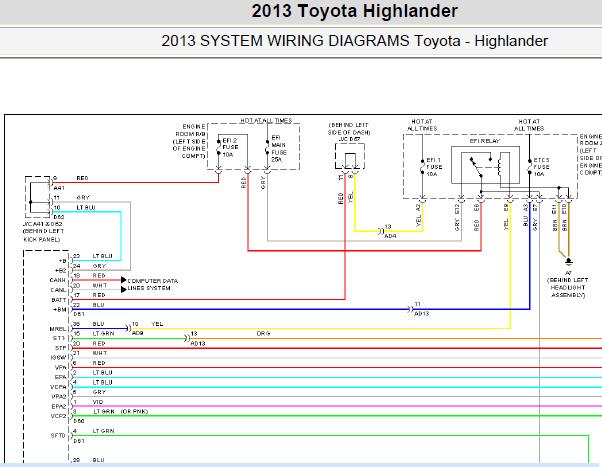Click the AD13 connector on blue wire
Viewport: 602px width, 467px height.
(410, 309)
